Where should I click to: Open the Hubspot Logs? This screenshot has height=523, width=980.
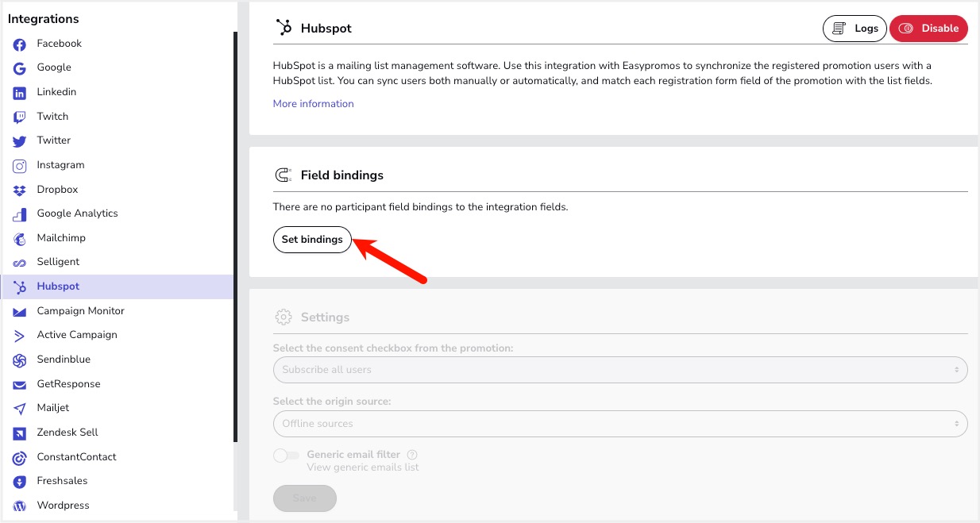point(855,29)
